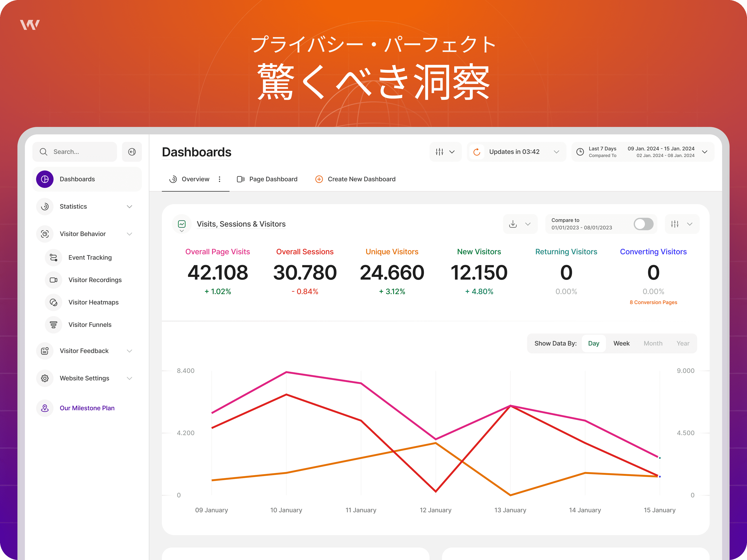Click the New Visitors metric label

point(479,252)
